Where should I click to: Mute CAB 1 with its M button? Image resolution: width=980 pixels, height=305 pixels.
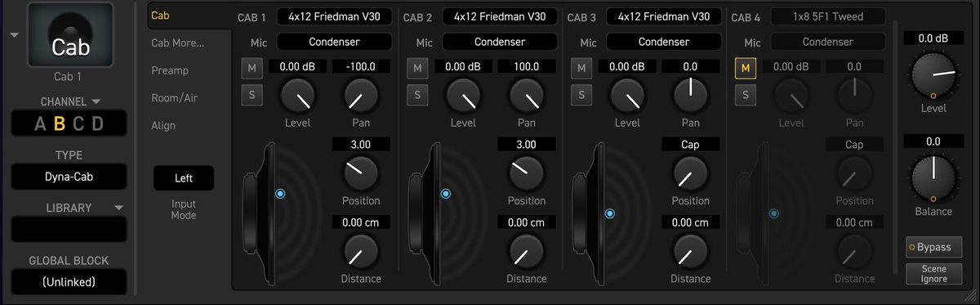[x=252, y=69]
